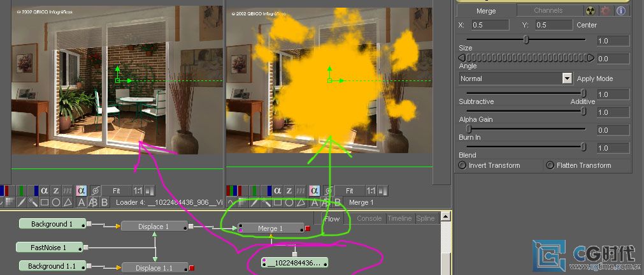Open the Timeline tab

399,218
